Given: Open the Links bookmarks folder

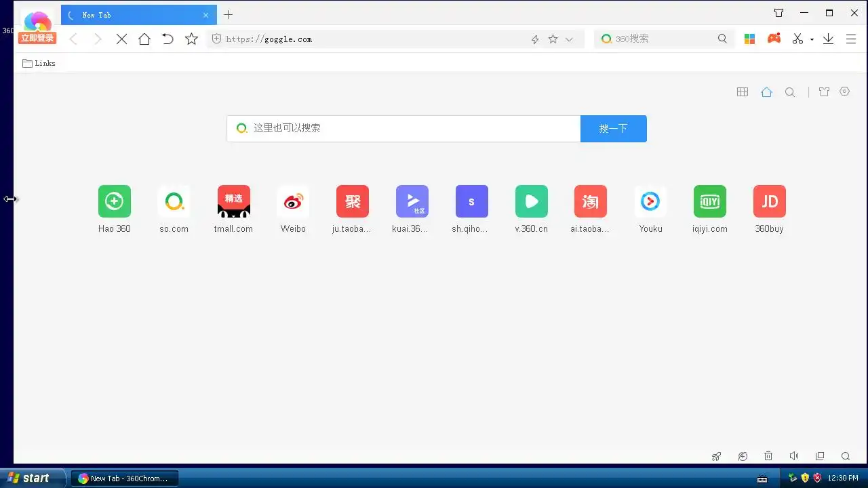Looking at the screenshot, I should coord(39,63).
